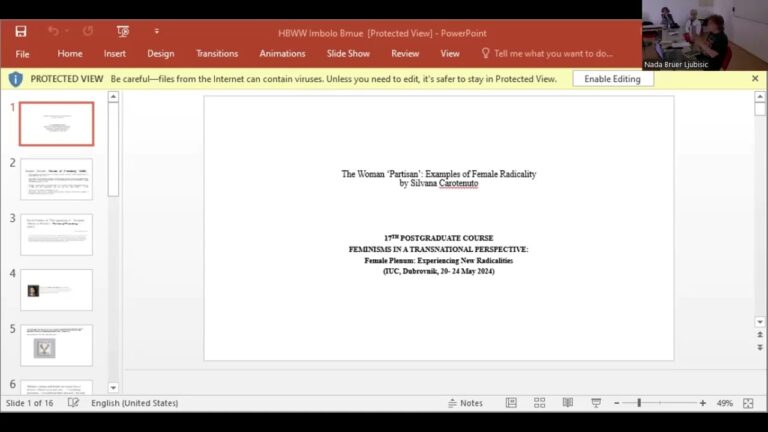This screenshot has width=768, height=432.
Task: Click the zoom out minus button
Action: [615, 403]
